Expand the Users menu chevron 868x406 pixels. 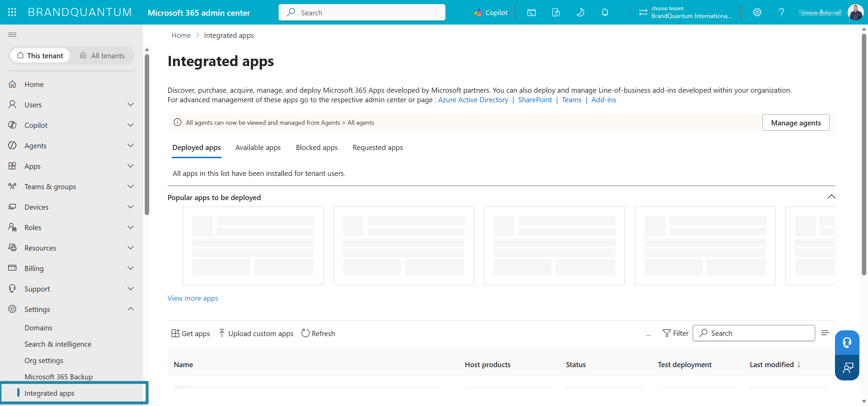click(130, 105)
